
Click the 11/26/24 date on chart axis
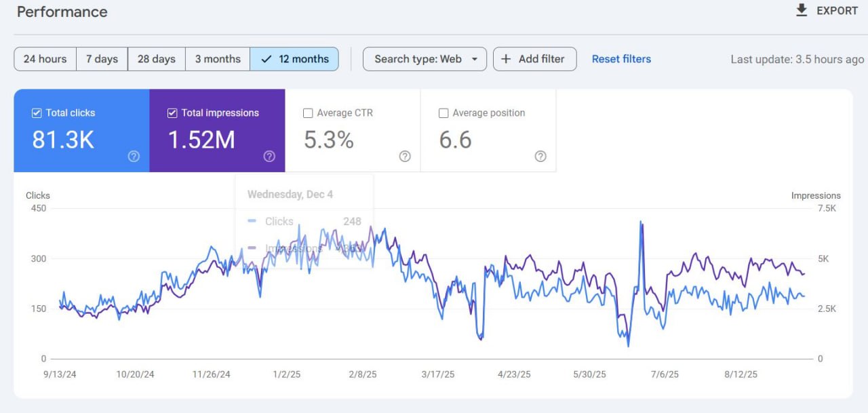click(x=211, y=374)
